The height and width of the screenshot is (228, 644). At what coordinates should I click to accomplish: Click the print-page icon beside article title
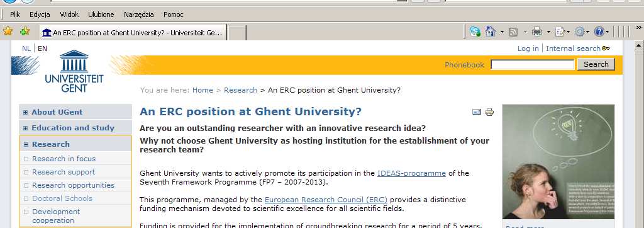tap(489, 112)
